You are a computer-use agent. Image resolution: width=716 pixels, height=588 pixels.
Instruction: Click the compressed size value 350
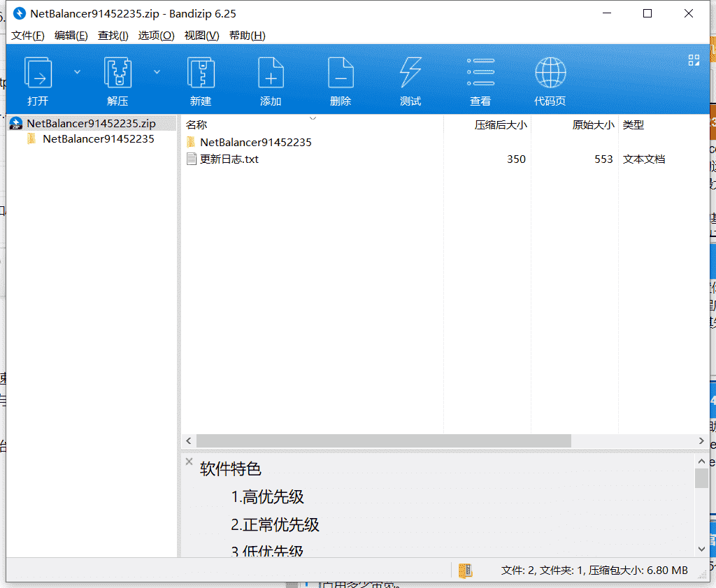tap(516, 159)
